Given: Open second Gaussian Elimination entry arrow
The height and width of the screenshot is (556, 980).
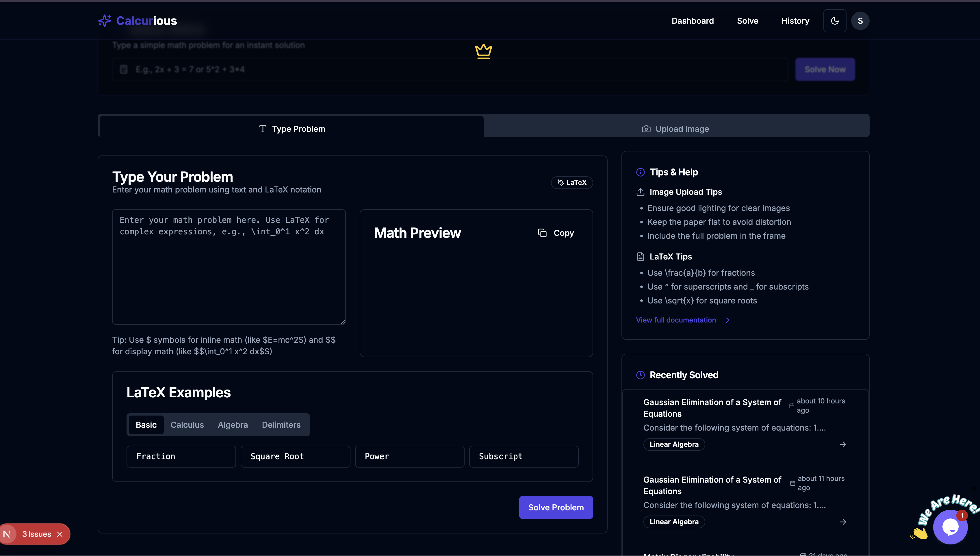Looking at the screenshot, I should (843, 522).
